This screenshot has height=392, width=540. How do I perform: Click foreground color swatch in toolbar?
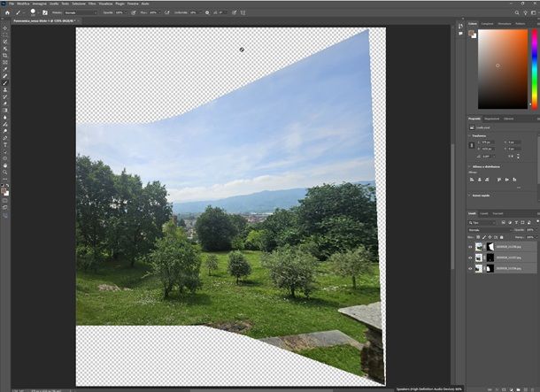4,190
